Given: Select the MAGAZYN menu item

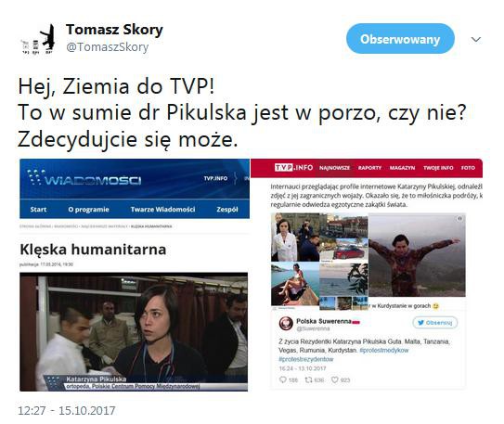Looking at the screenshot, I should click(x=402, y=168).
